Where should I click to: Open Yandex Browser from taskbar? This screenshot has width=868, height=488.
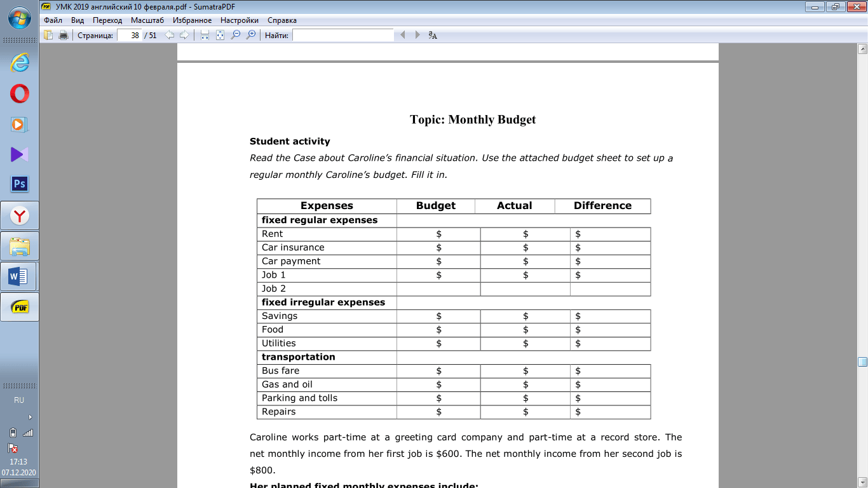point(19,216)
